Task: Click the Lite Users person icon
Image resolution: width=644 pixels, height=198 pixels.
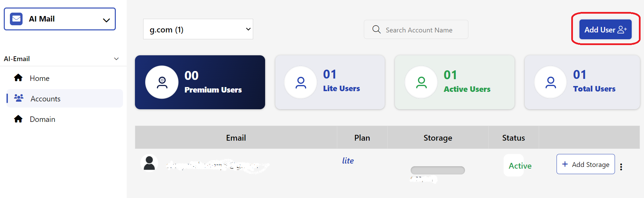Action: pyautogui.click(x=301, y=83)
